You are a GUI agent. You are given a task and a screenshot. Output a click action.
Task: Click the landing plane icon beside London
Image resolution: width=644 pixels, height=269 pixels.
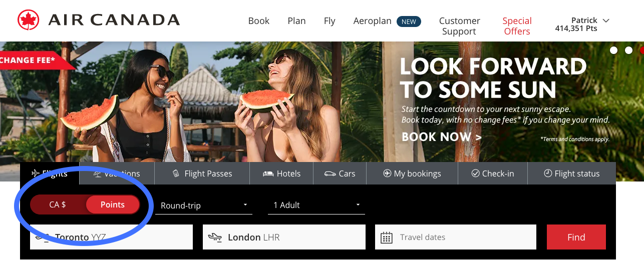215,237
